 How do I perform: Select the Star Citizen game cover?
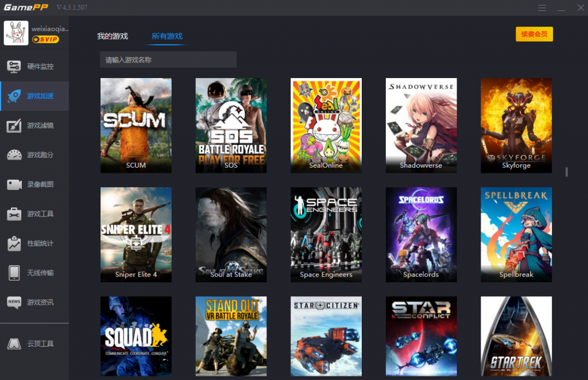(326, 336)
